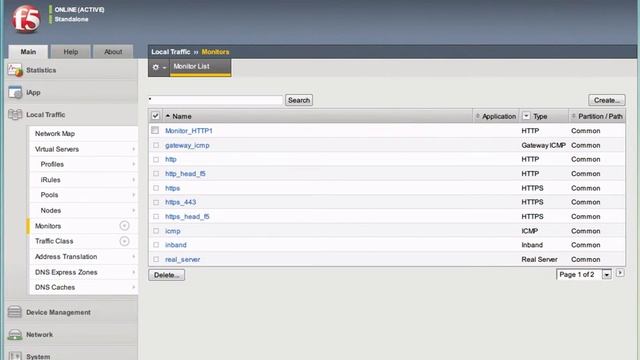Image resolution: width=640 pixels, height=360 pixels.
Task: Sort by Name ascending arrow
Action: pyautogui.click(x=168, y=116)
